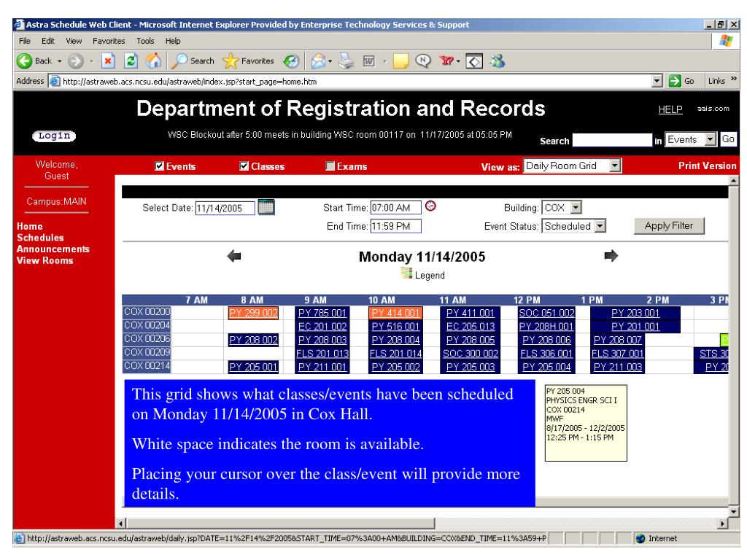Screen dimensions: 747x560
Task: Expand the Mail icon dropdown arrow
Action: pos(330,61)
